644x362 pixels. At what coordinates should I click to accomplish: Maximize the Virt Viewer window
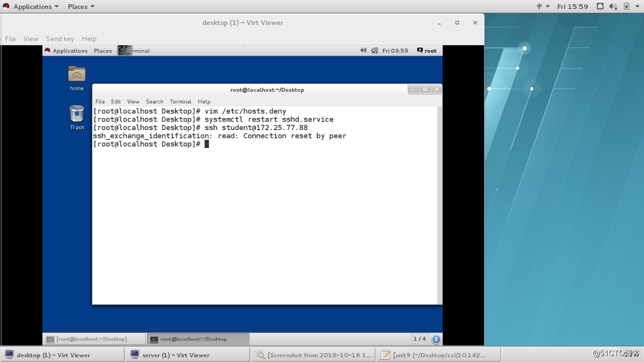pyautogui.click(x=457, y=23)
